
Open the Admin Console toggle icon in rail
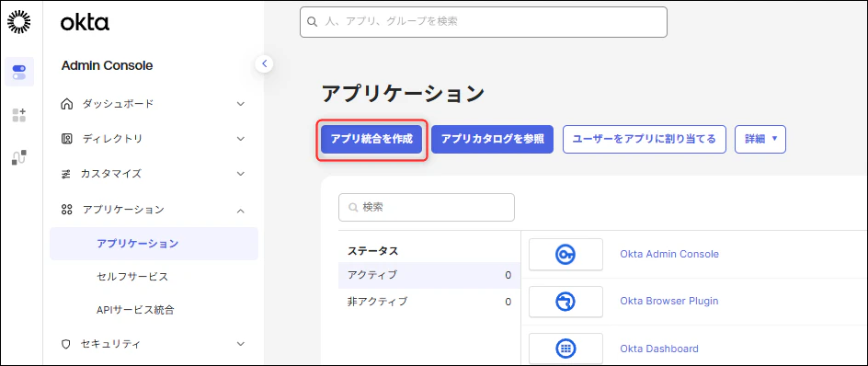click(19, 72)
